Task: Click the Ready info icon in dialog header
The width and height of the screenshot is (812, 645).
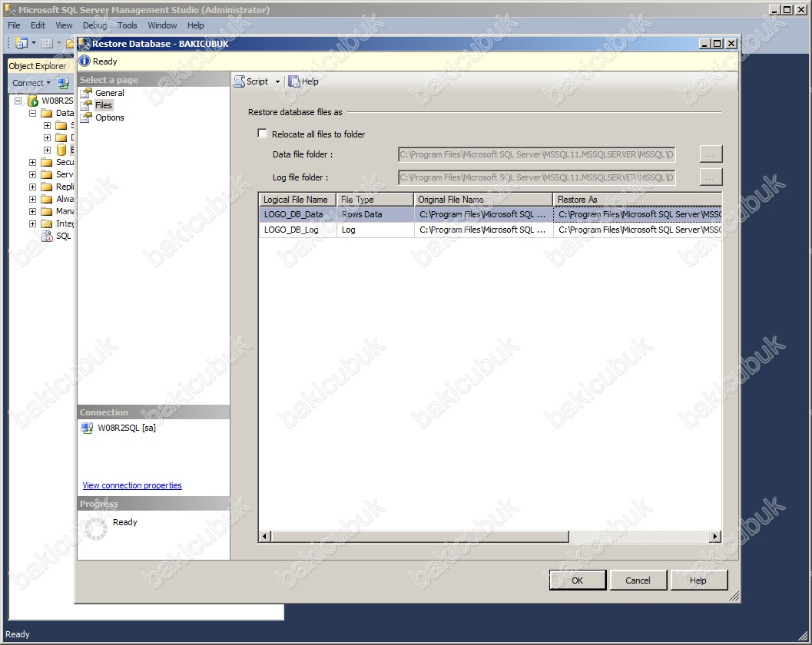Action: tap(85, 61)
